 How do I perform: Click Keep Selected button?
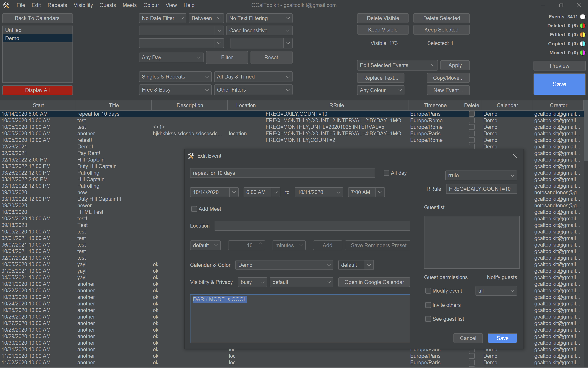[x=441, y=30]
